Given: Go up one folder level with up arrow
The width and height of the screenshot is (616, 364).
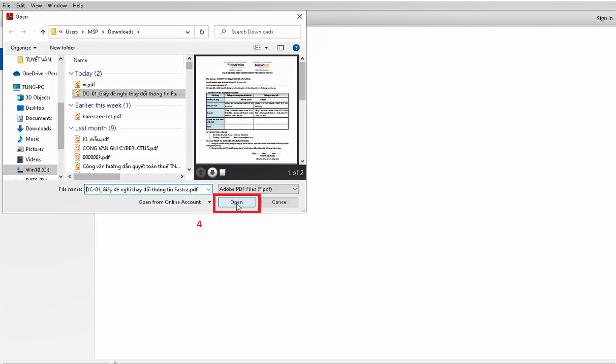Looking at the screenshot, I should (x=43, y=32).
